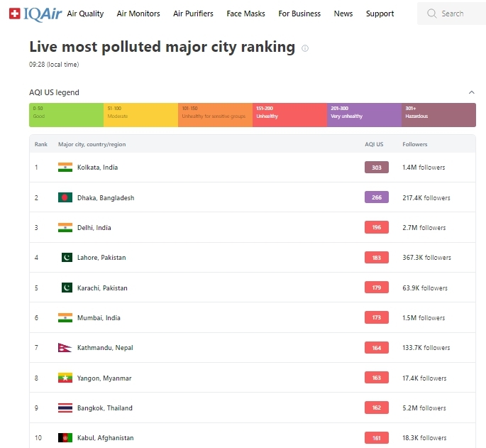Click the Afghanistan flag next to Kabul
Viewport: 486px width, 448px height.
(x=65, y=438)
